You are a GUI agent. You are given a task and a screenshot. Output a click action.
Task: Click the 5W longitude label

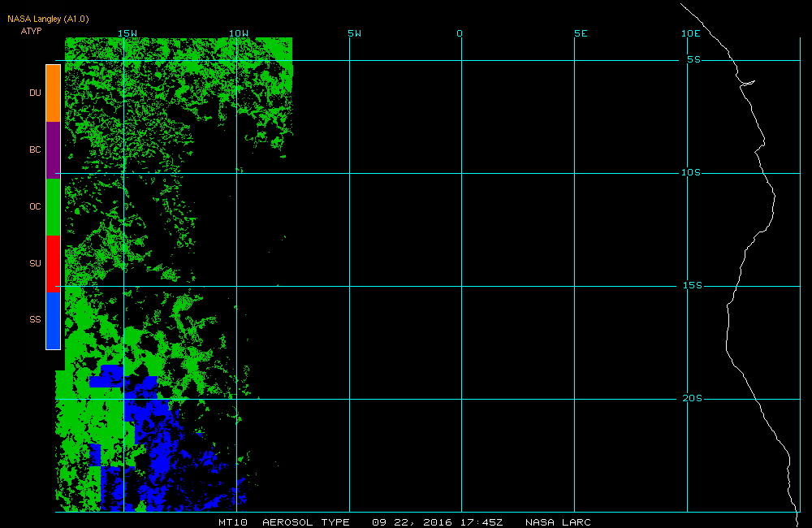pyautogui.click(x=355, y=33)
